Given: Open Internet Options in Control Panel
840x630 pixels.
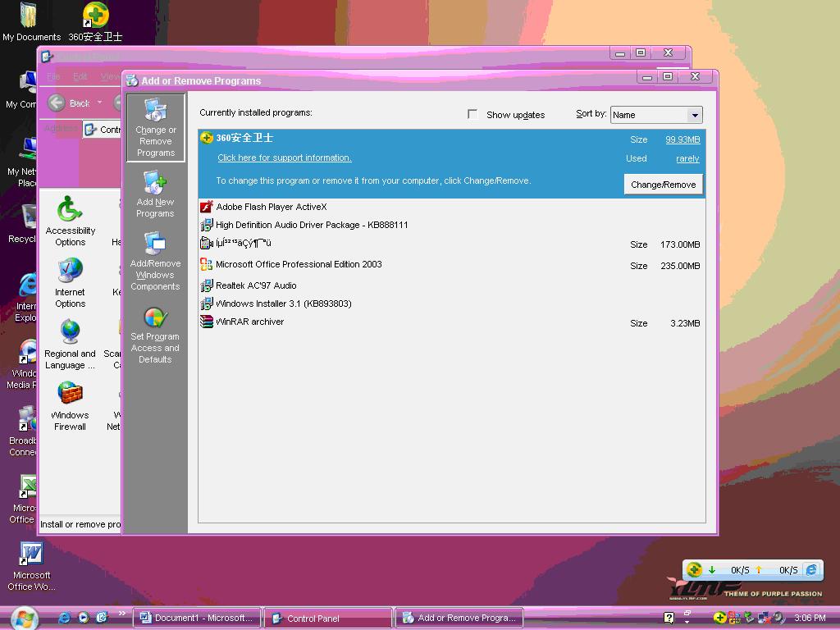Looking at the screenshot, I should pos(71,282).
